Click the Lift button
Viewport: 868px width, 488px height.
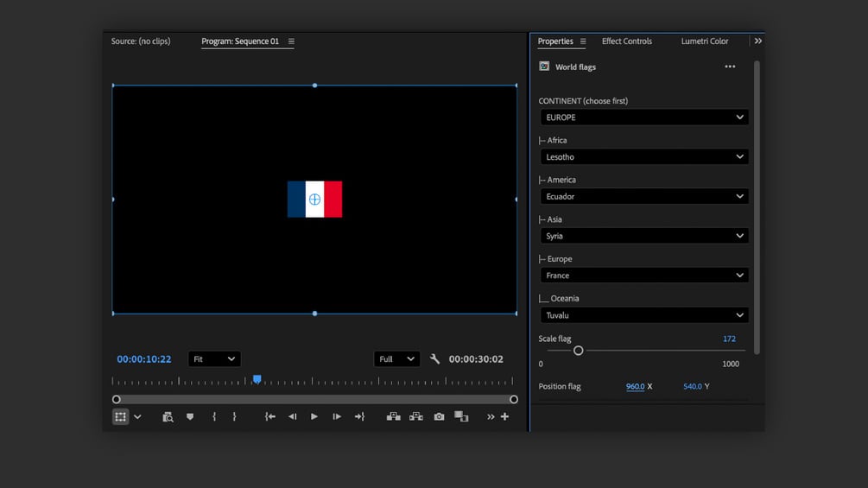pos(394,416)
